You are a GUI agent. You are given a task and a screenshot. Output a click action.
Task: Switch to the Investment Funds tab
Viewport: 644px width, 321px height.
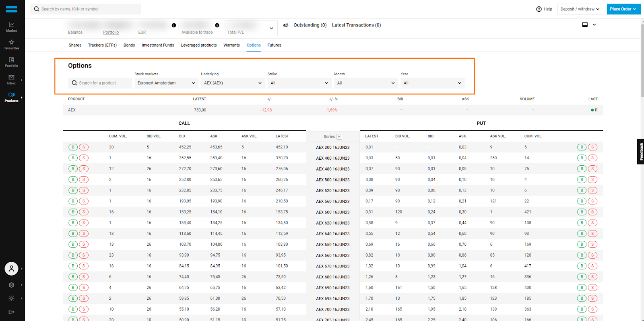point(158,45)
